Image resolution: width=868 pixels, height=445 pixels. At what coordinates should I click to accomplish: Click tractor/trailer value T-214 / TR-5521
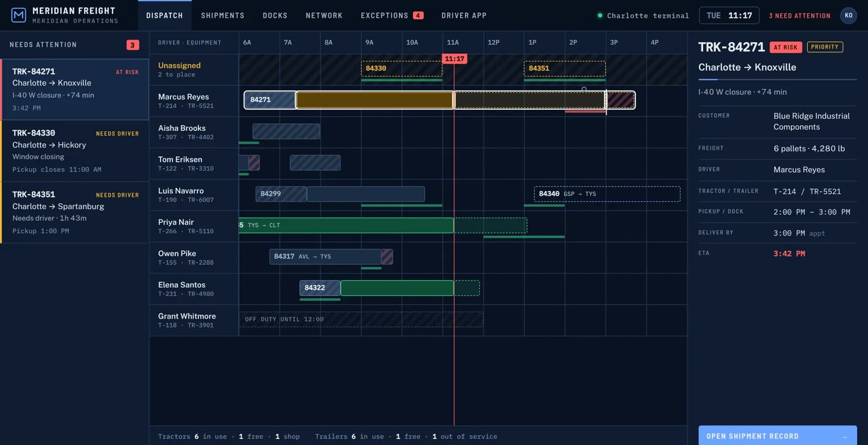point(807,192)
